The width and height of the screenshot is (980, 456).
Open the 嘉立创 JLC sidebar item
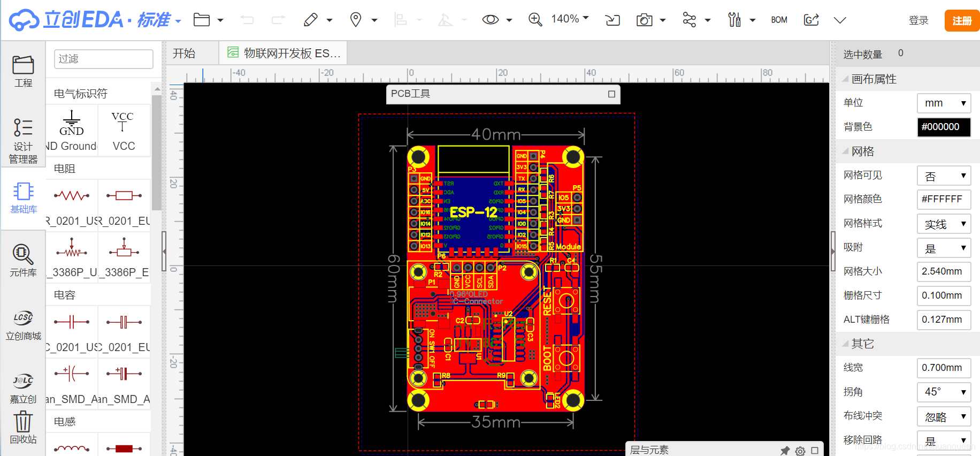[23, 389]
